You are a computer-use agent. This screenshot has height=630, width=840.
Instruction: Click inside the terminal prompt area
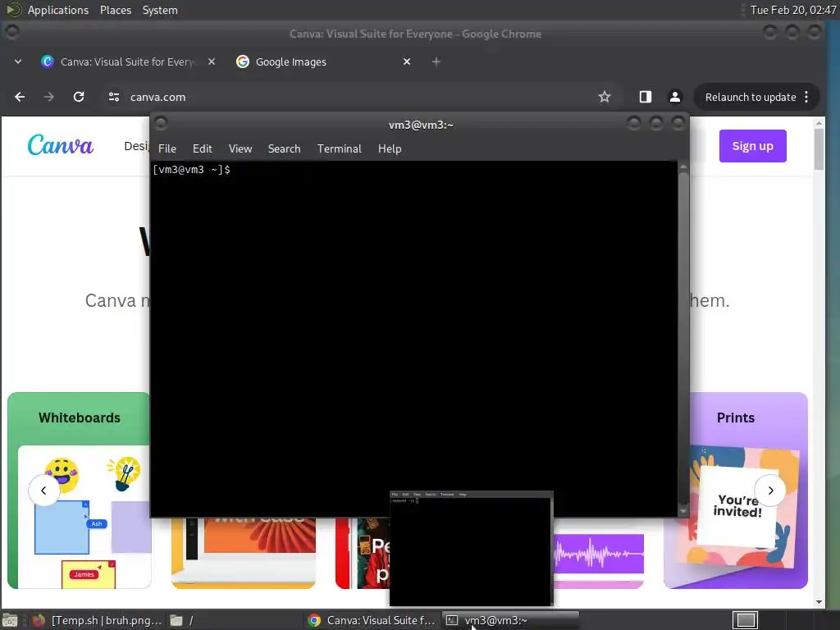[x=413, y=337]
